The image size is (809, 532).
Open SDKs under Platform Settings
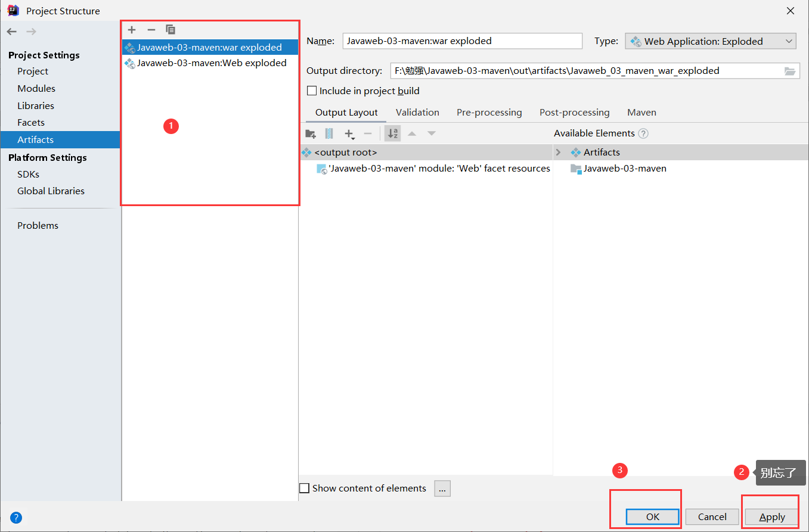pos(28,175)
